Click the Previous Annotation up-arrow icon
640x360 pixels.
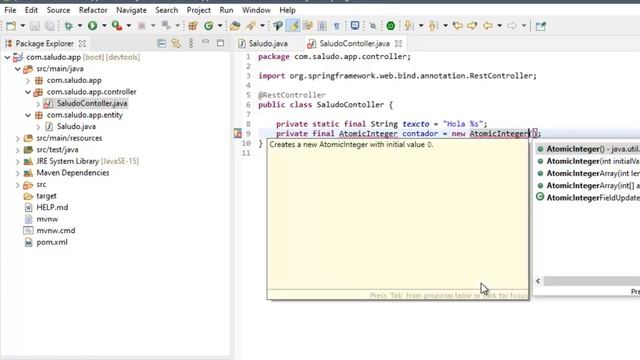(433, 26)
